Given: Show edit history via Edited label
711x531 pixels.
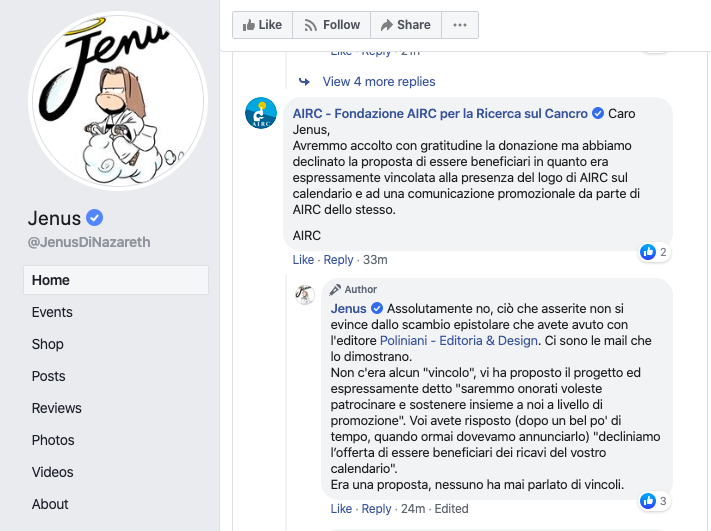Looking at the screenshot, I should click(x=451, y=509).
